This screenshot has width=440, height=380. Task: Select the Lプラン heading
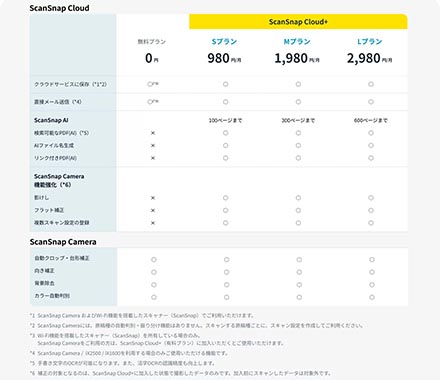coord(370,42)
